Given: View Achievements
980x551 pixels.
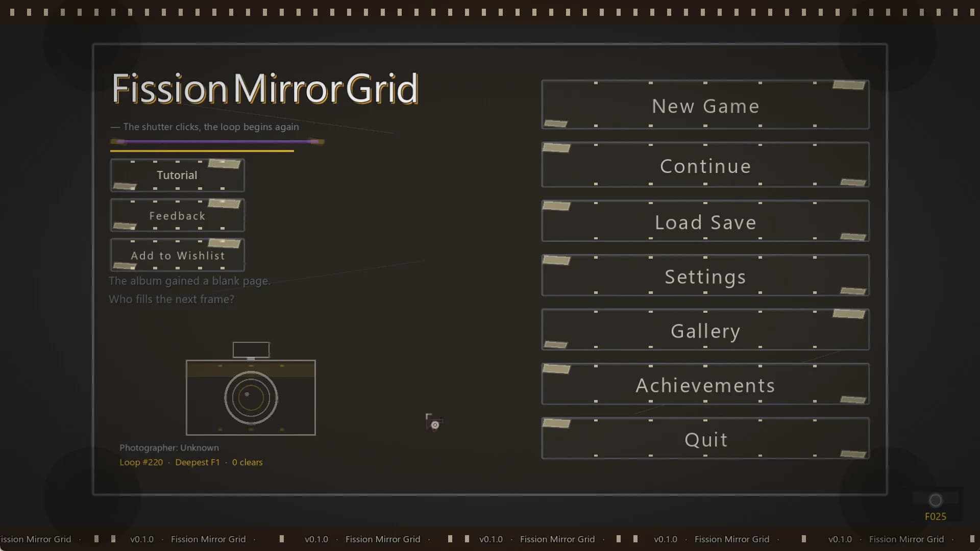Looking at the screenshot, I should pos(705,384).
